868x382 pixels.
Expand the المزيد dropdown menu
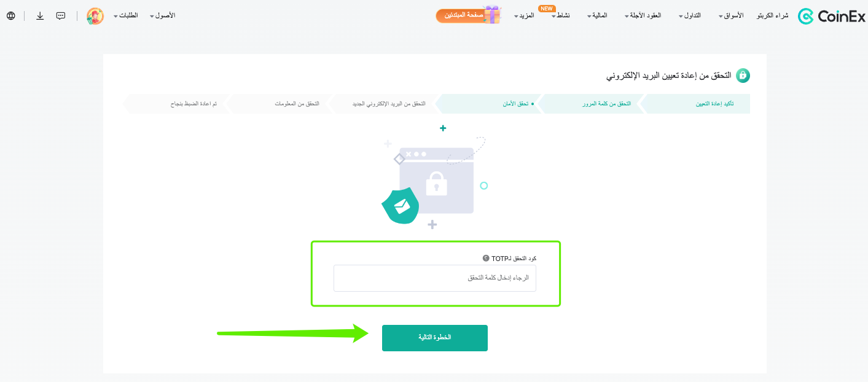point(524,15)
